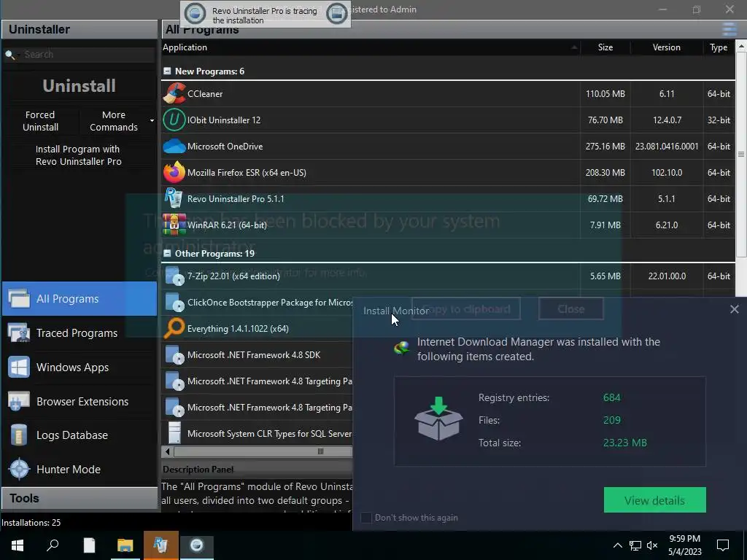Open the notification center icon
The width and height of the screenshot is (747, 560).
(x=723, y=545)
